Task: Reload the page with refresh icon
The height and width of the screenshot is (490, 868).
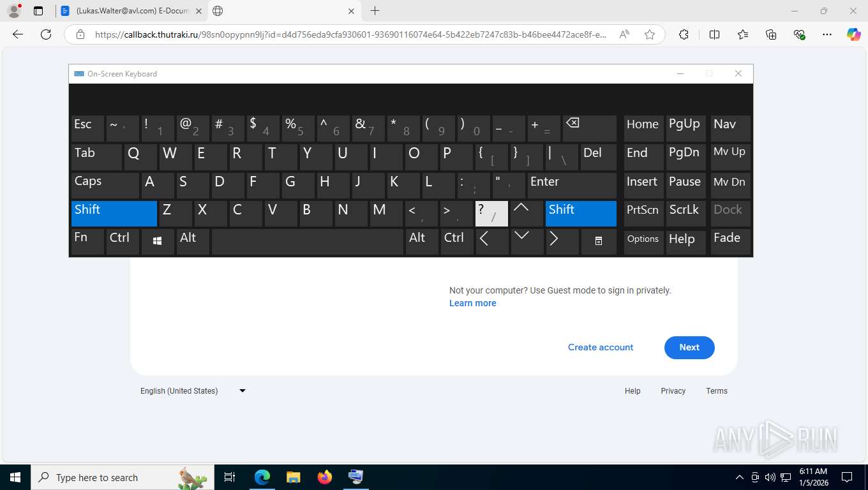Action: 46,34
